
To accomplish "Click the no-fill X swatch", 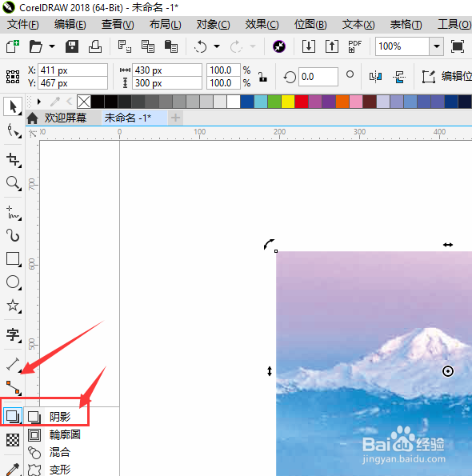I will [x=84, y=102].
